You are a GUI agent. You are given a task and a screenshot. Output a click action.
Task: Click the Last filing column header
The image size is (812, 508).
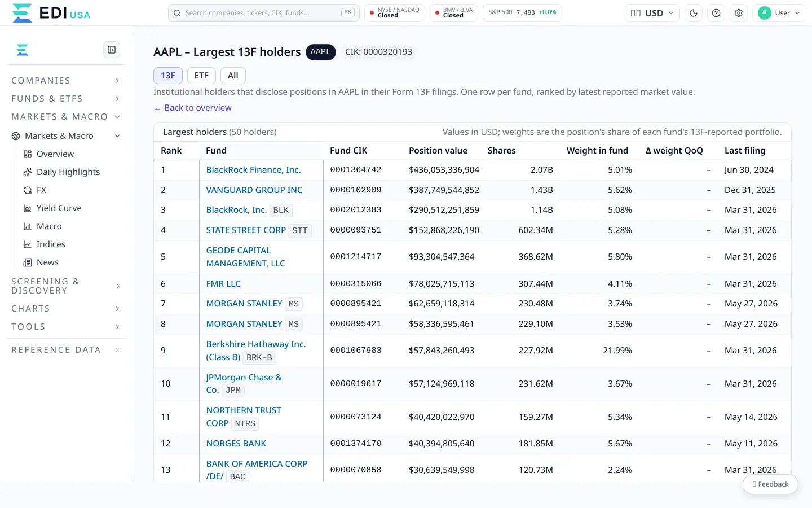pos(745,151)
